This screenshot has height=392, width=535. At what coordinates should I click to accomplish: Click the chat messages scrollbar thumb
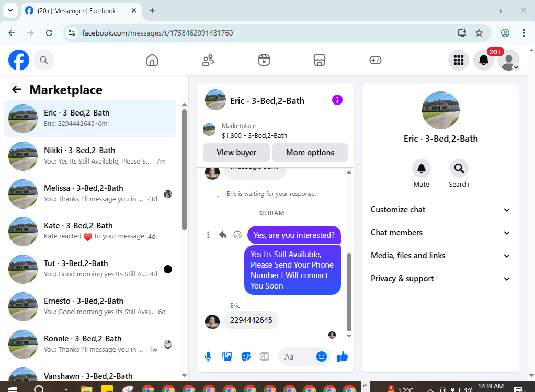point(349,292)
